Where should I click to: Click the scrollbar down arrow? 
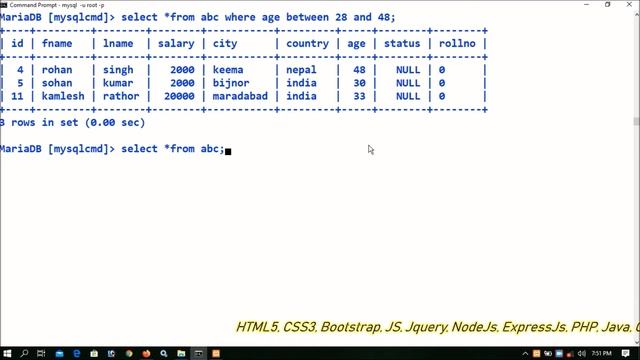[636, 342]
